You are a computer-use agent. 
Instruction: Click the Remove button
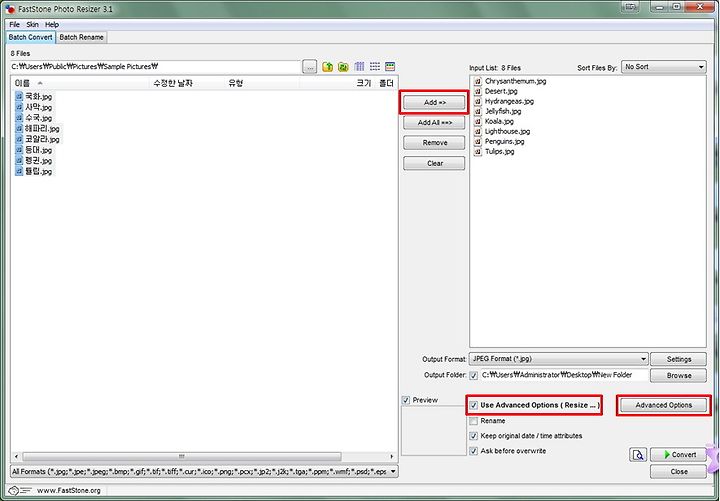(434, 143)
